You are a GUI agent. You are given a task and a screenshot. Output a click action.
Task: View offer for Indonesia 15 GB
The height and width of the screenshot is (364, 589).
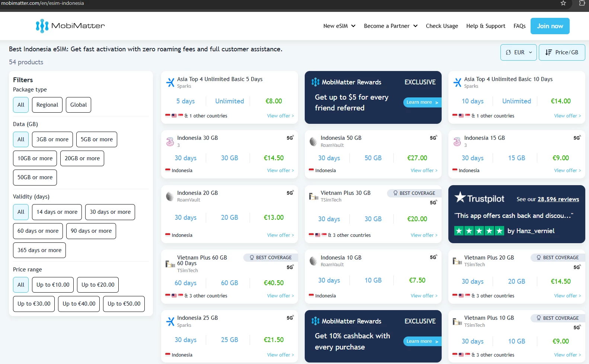(x=567, y=171)
